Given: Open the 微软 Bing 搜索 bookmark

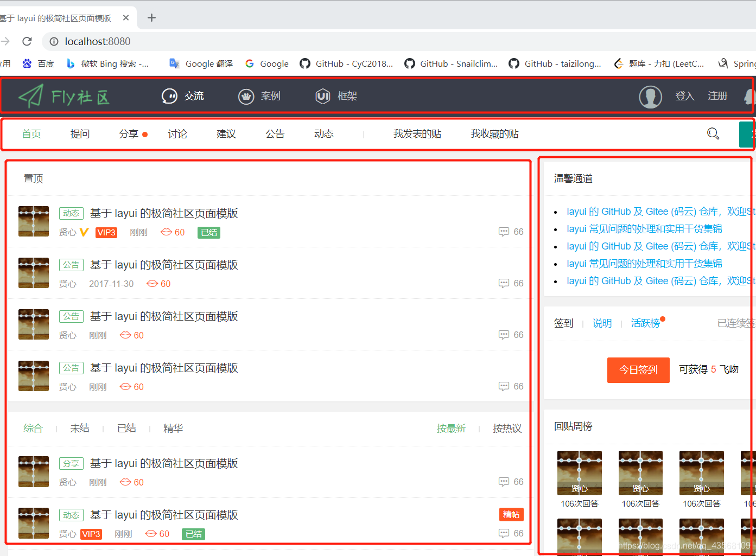Looking at the screenshot, I should click(107, 63).
